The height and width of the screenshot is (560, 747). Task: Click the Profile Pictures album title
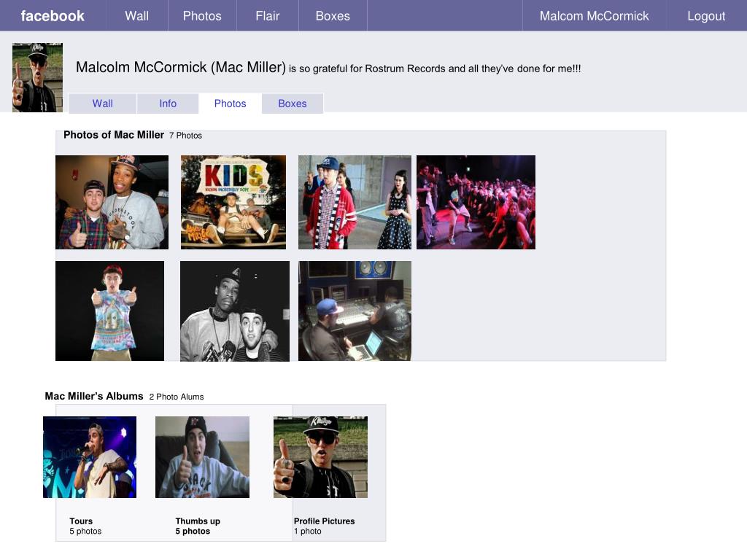point(325,521)
